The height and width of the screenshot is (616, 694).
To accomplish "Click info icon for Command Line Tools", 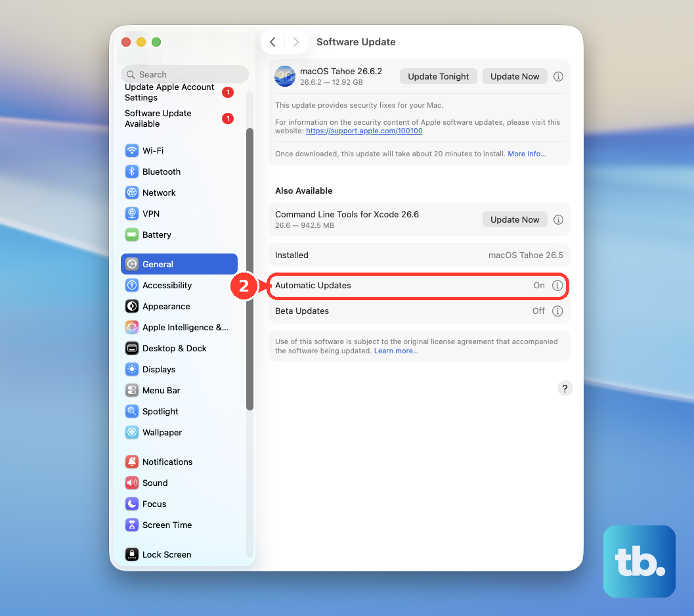I will 558,219.
